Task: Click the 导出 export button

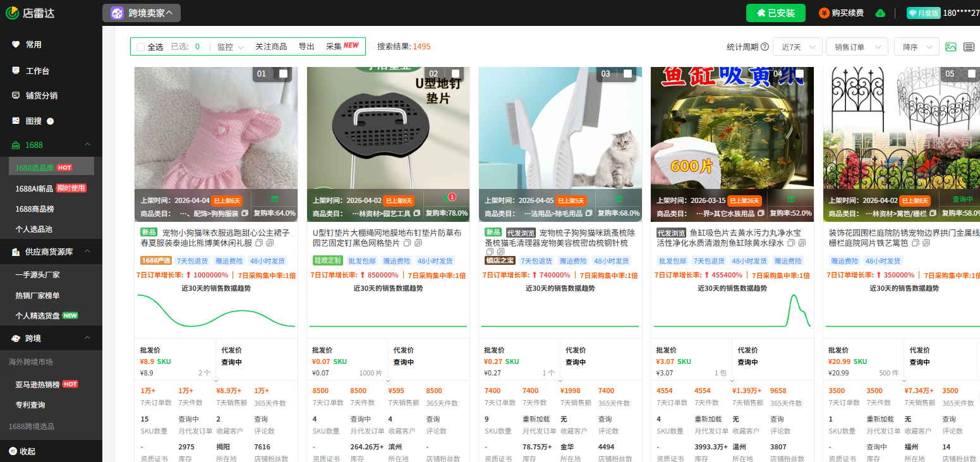Action: [x=306, y=46]
